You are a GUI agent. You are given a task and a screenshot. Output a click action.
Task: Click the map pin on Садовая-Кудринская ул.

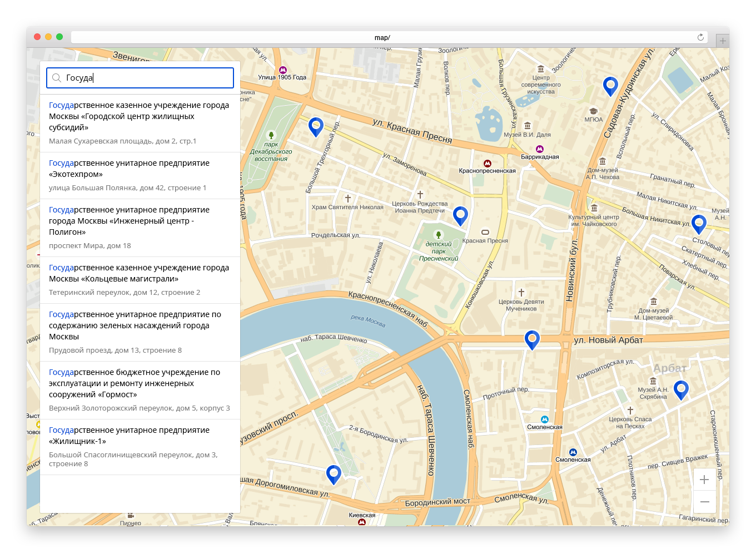coord(610,86)
